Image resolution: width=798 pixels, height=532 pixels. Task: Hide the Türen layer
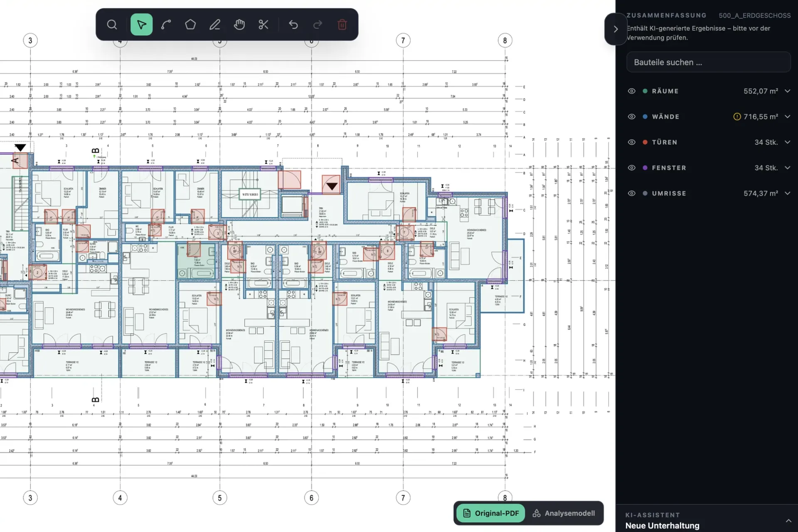pyautogui.click(x=632, y=142)
